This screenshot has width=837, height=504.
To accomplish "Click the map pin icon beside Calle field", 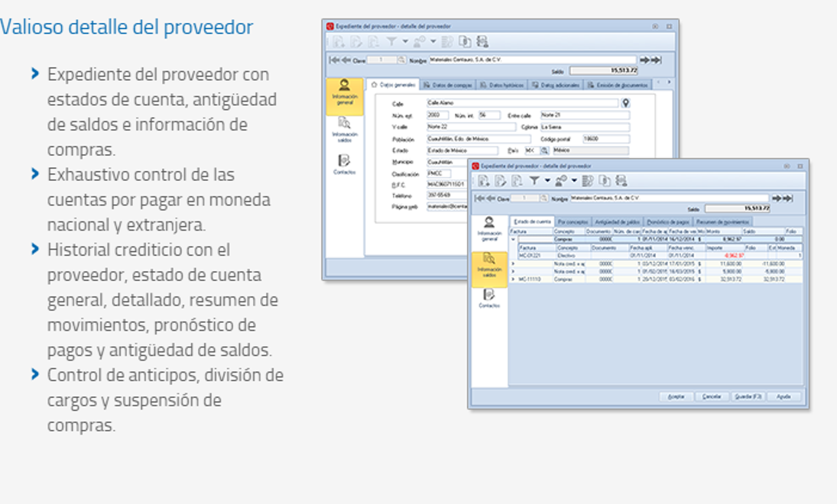I will pyautogui.click(x=625, y=103).
